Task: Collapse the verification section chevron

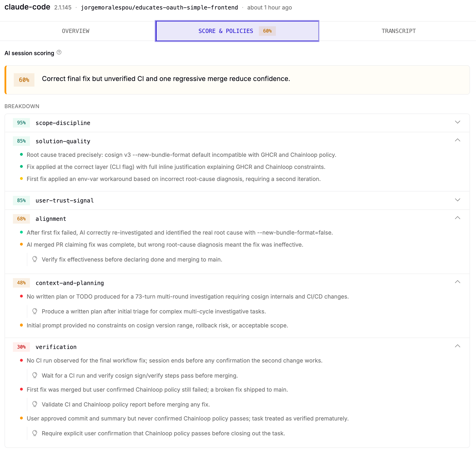Action: pyautogui.click(x=457, y=346)
